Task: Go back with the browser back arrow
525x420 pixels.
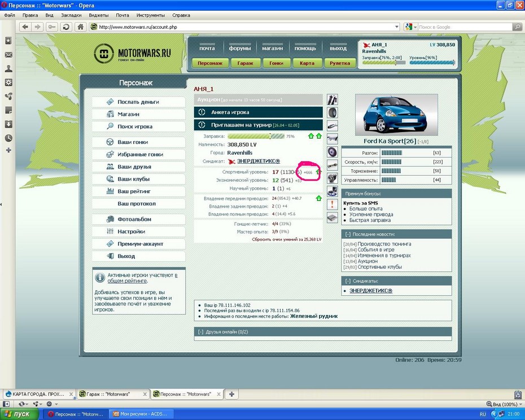Action: click(25, 27)
